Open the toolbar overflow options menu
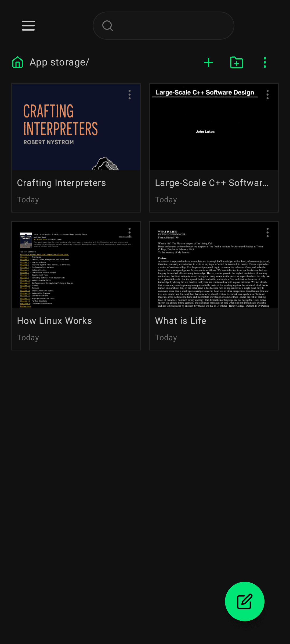This screenshot has height=644, width=290. point(265,63)
